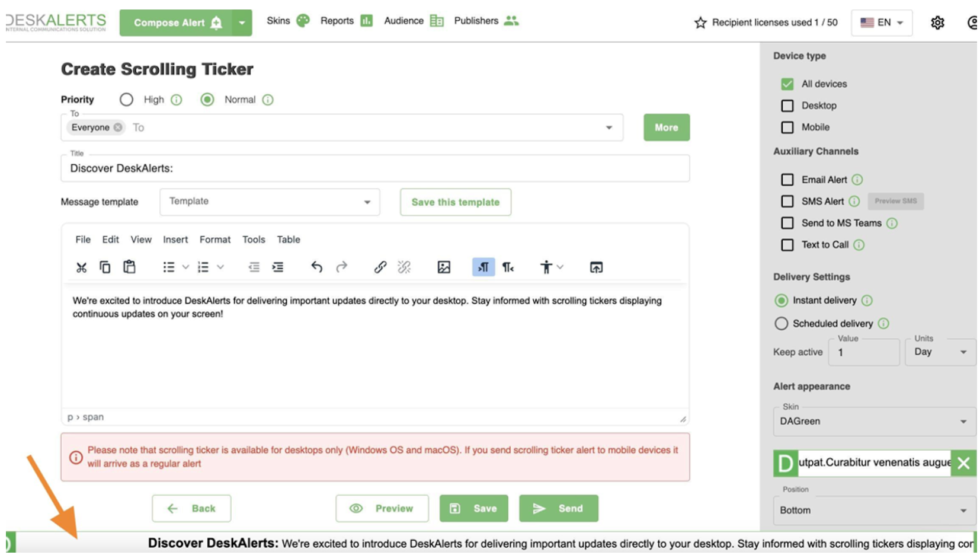980x555 pixels.
Task: Click the Send button
Action: pos(558,509)
